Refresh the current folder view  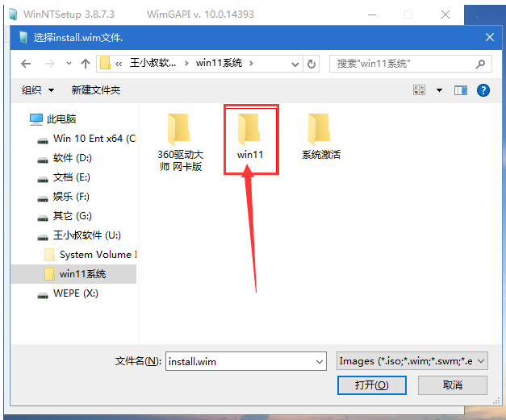click(x=311, y=64)
